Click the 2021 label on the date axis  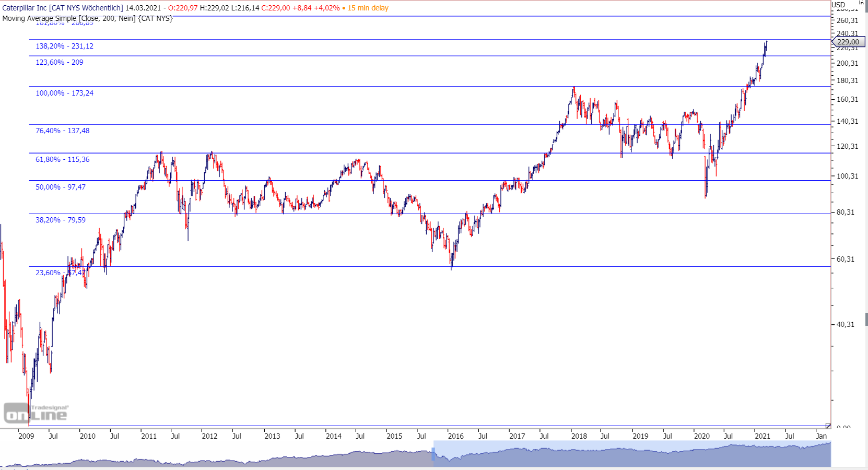click(762, 436)
